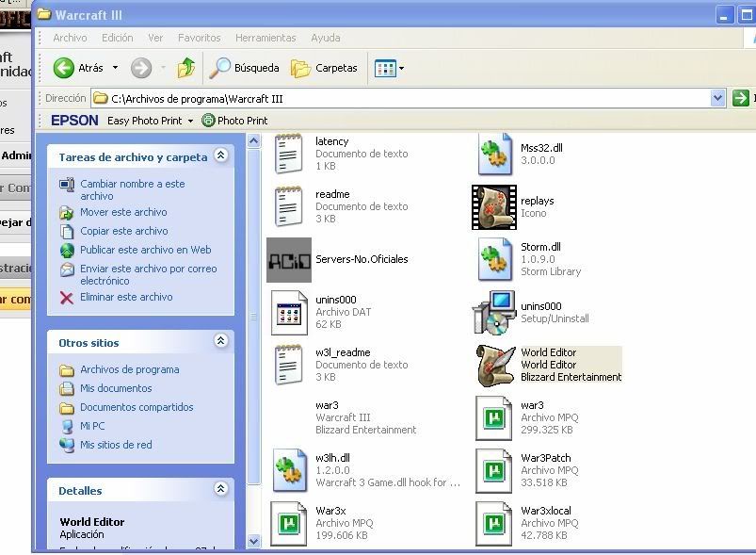Viewport: 756px width, 555px height.
Task: Select the war3 MPQ archive icon
Action: coord(493,418)
